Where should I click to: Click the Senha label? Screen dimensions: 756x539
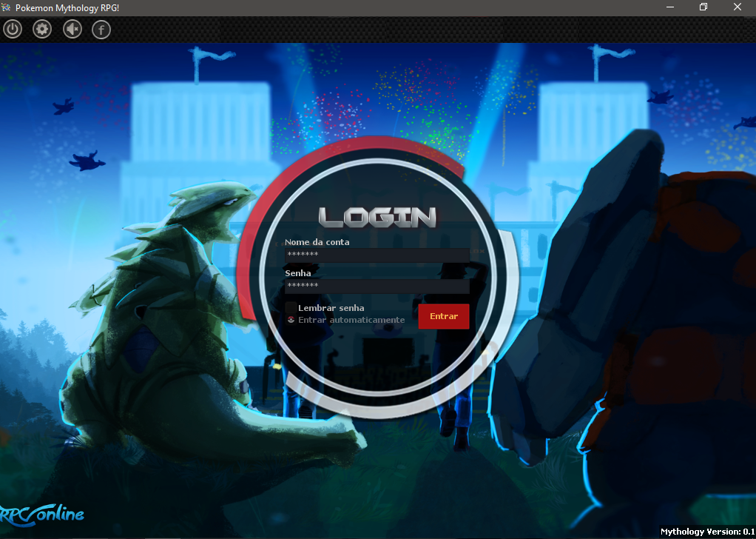click(298, 273)
